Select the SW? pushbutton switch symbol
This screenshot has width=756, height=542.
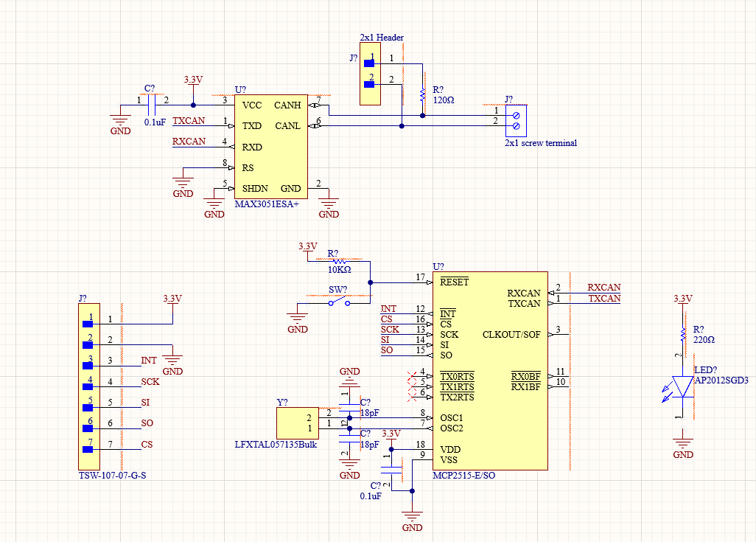[340, 302]
